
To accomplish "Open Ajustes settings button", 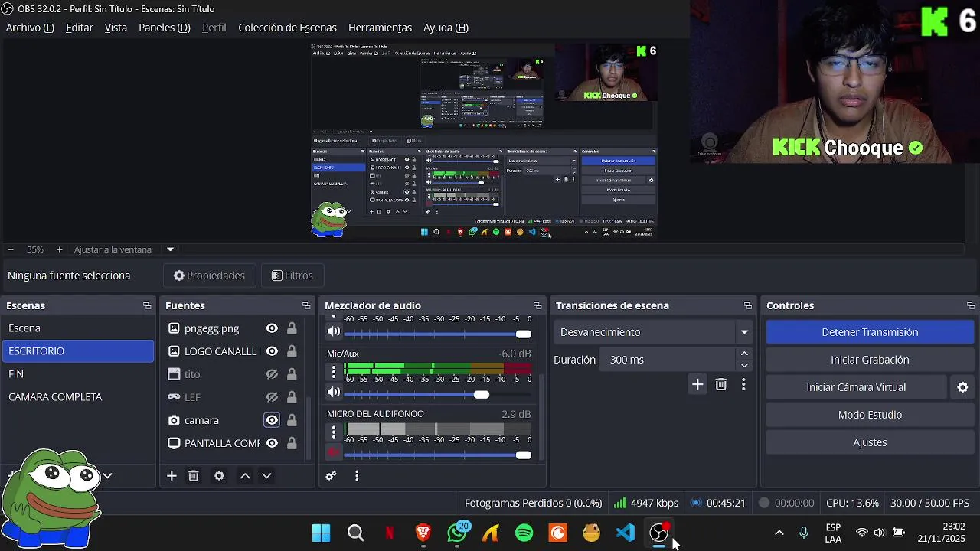I will click(x=870, y=442).
